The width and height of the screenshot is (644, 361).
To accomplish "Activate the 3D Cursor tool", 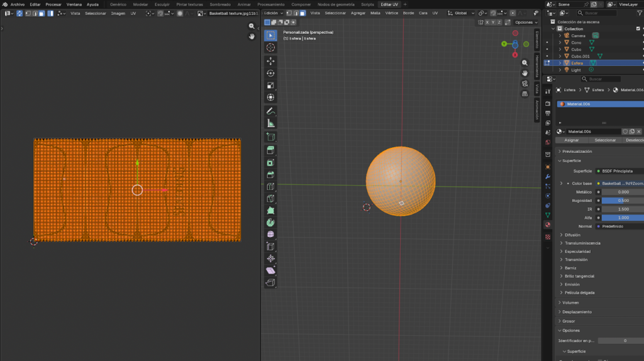I will pyautogui.click(x=270, y=47).
